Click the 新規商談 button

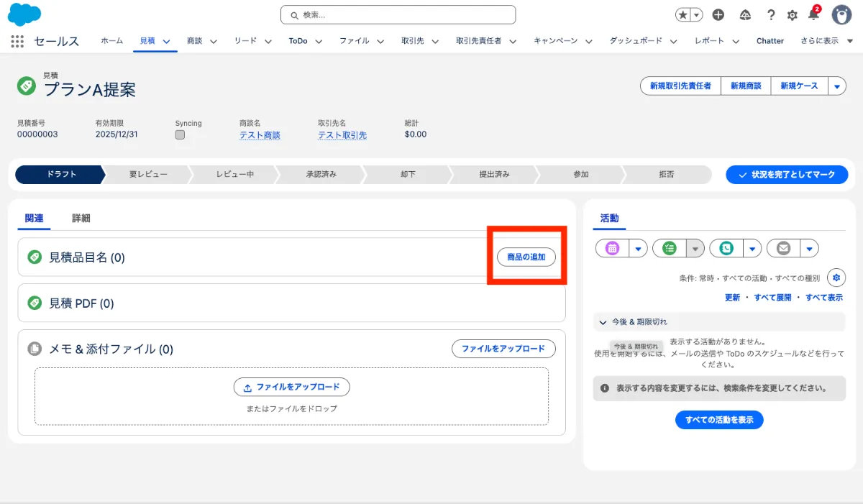(x=746, y=86)
